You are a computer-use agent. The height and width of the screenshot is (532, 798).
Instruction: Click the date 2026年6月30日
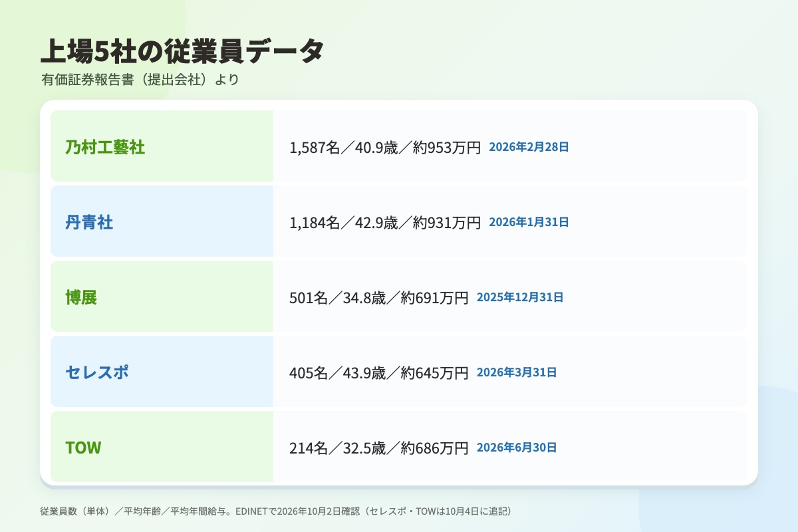[517, 448]
